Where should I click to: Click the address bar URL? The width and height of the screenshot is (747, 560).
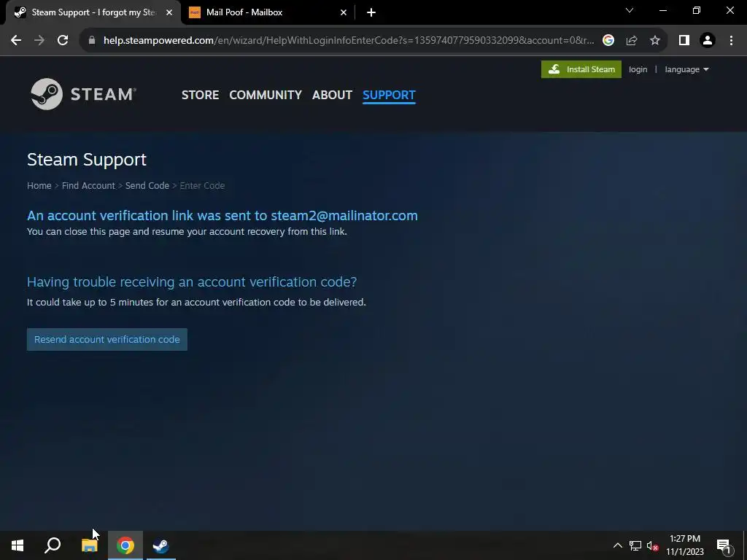348,41
